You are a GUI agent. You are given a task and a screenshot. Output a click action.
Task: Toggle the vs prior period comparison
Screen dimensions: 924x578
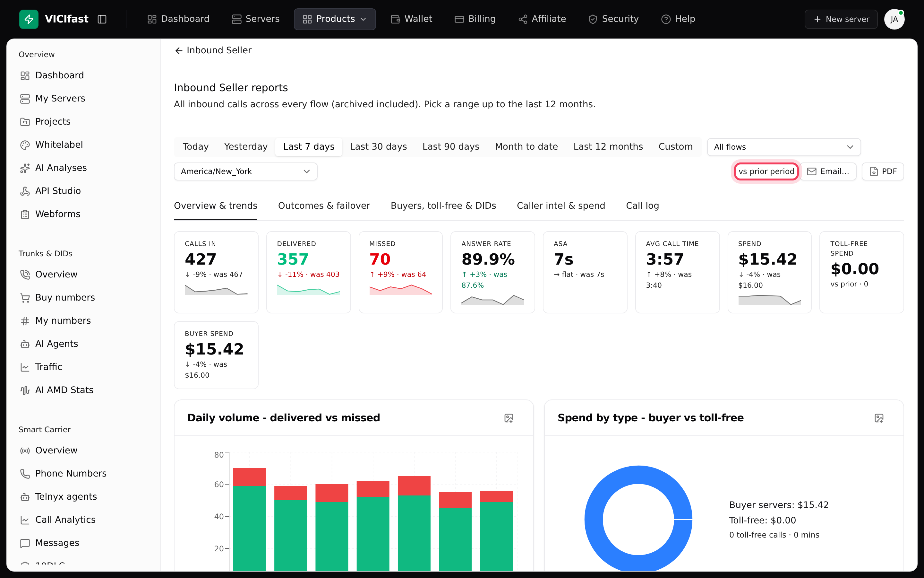click(x=766, y=171)
